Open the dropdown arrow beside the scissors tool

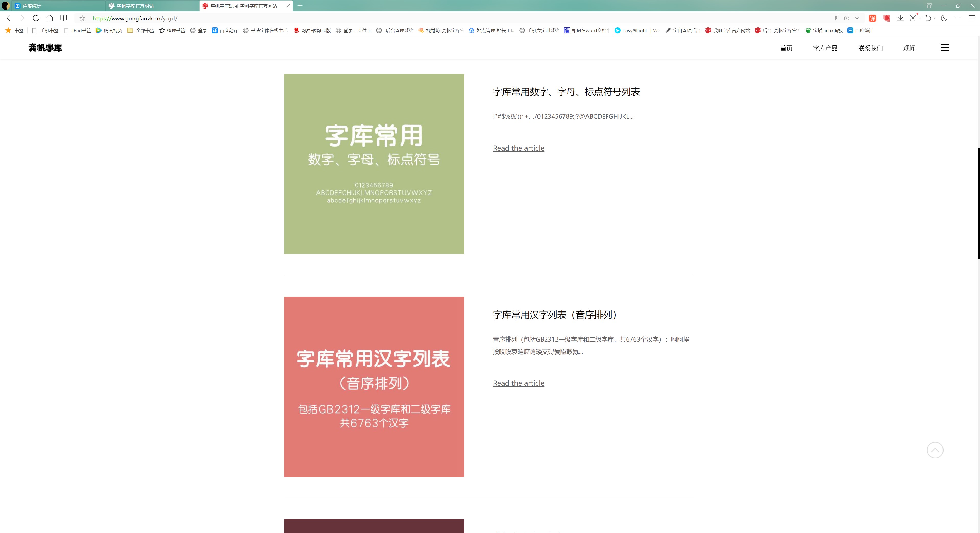point(920,18)
